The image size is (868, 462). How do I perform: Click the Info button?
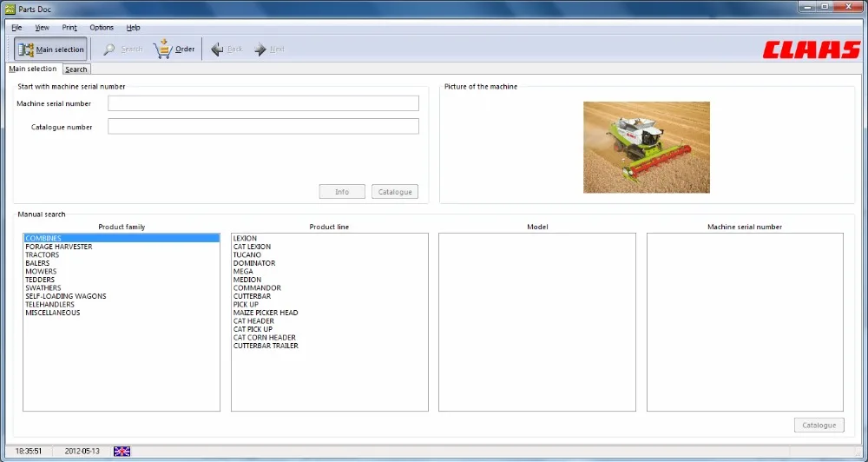pyautogui.click(x=342, y=192)
